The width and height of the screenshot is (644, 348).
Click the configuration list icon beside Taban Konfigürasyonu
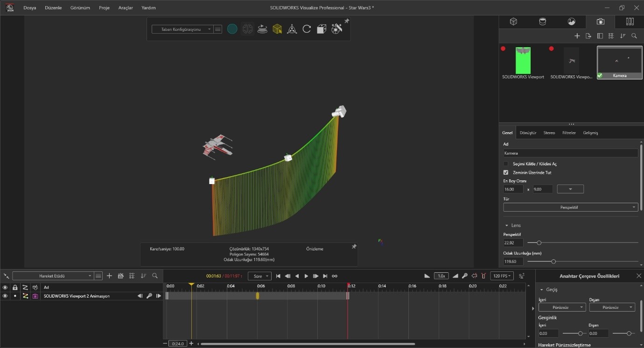pos(218,29)
